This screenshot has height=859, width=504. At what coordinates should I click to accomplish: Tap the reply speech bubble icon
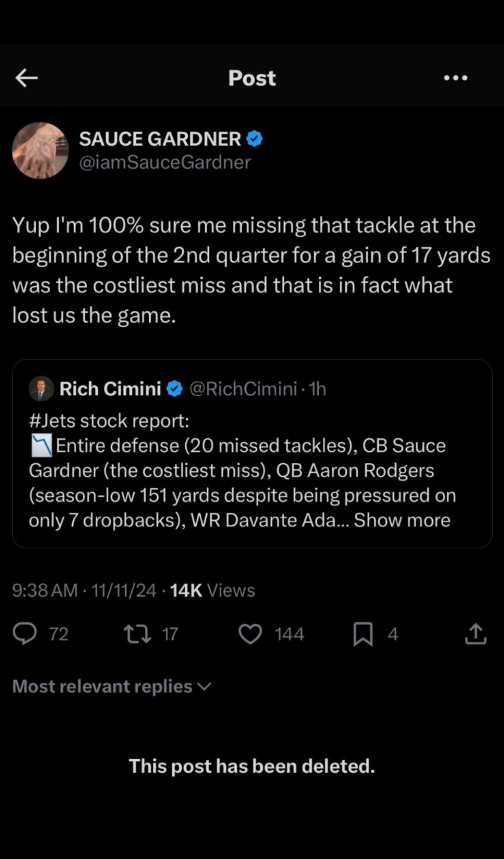[x=24, y=634]
